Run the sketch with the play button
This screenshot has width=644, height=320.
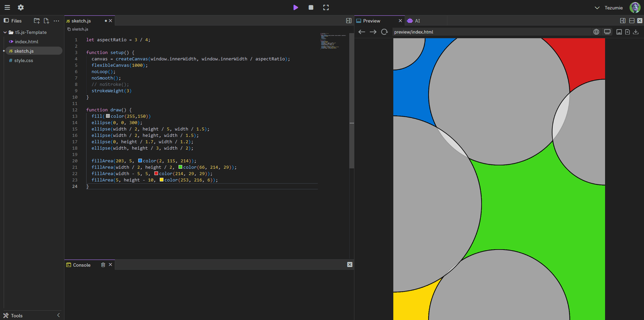point(296,8)
